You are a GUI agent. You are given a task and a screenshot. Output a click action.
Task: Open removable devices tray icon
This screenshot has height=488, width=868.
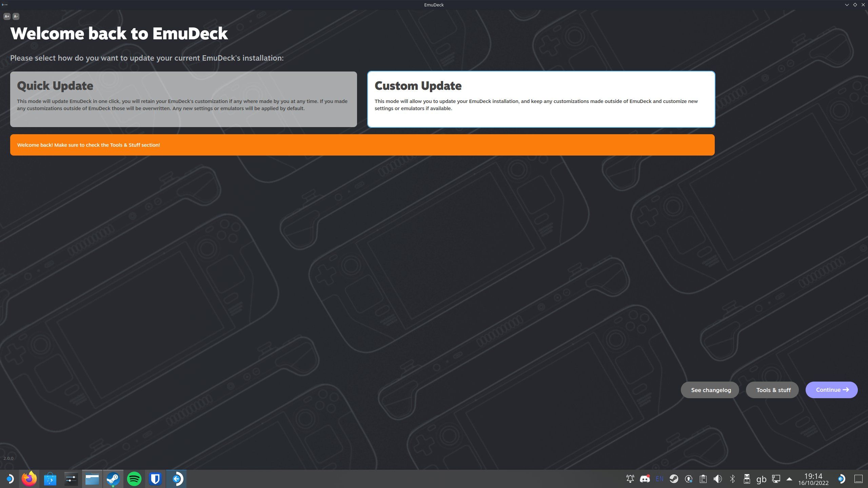coord(747,479)
